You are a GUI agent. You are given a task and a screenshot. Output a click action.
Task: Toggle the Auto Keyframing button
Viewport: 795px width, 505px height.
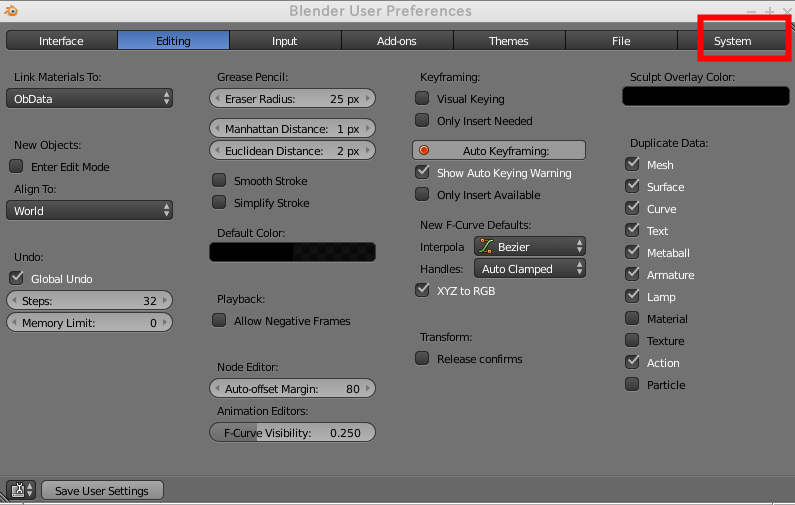(x=499, y=151)
